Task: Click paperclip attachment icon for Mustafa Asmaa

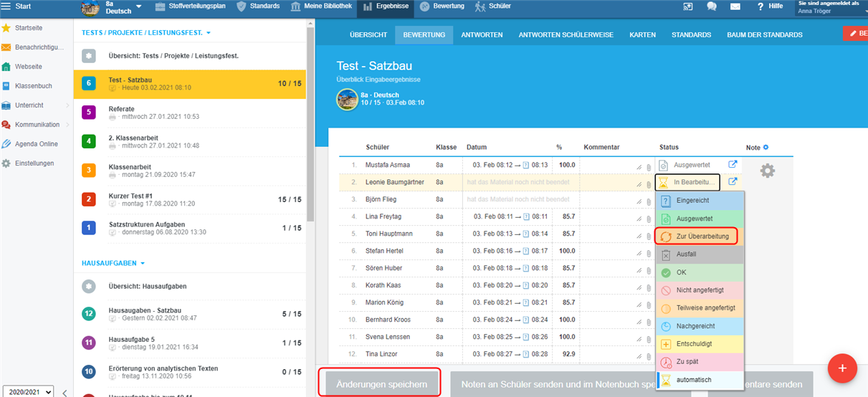Action: coord(648,166)
